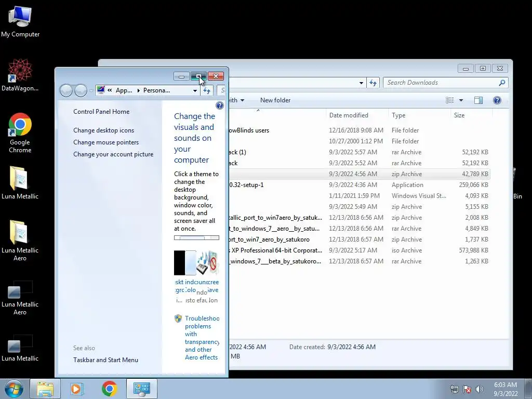532x399 pixels.
Task: Open DataWagon shortcut on desktop
Action: (x=20, y=75)
